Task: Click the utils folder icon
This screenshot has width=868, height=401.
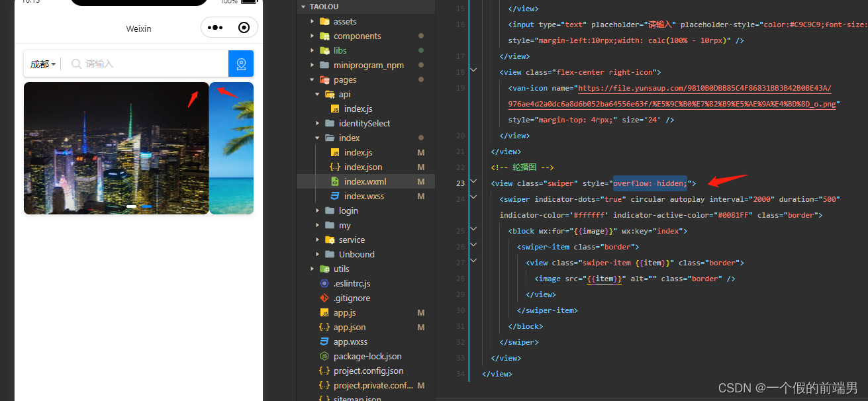Action: 324,269
